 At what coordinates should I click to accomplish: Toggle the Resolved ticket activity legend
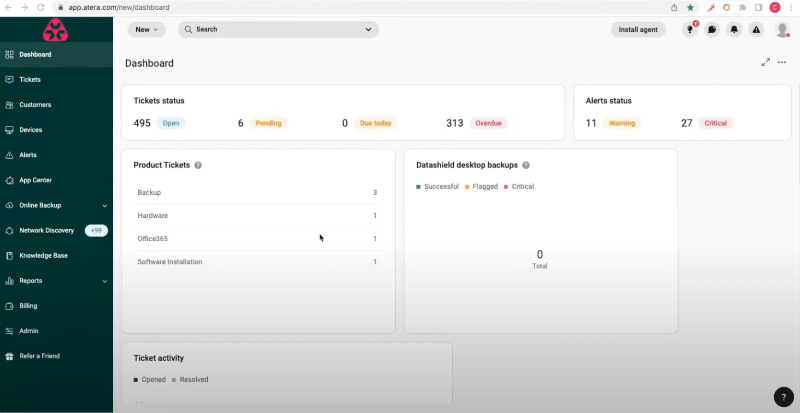click(190, 380)
